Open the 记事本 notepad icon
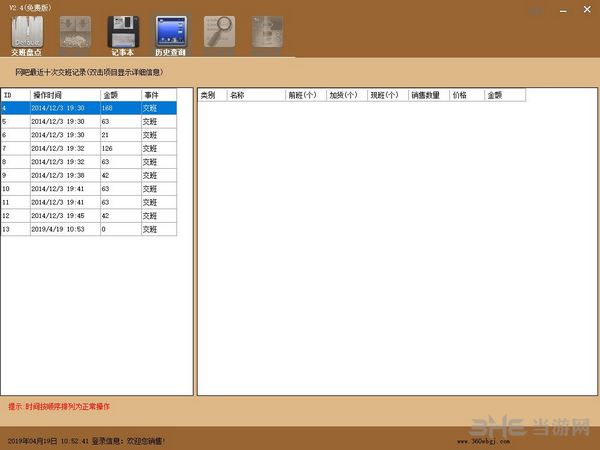Screen dimensions: 600x450 coord(123,35)
